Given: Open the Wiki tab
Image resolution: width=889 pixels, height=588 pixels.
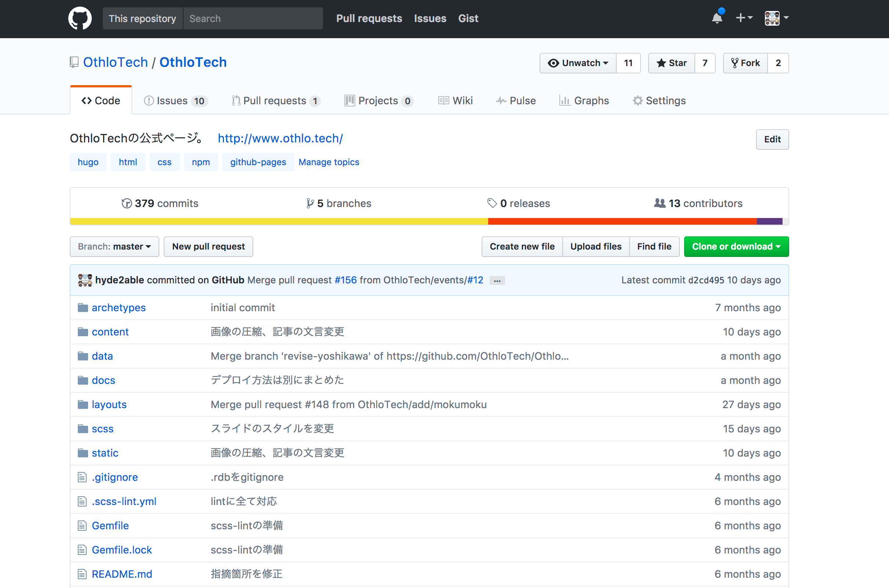Looking at the screenshot, I should click(456, 101).
